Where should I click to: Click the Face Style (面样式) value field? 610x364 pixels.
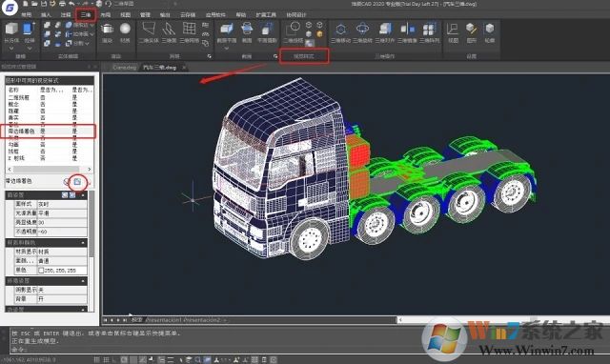62,204
